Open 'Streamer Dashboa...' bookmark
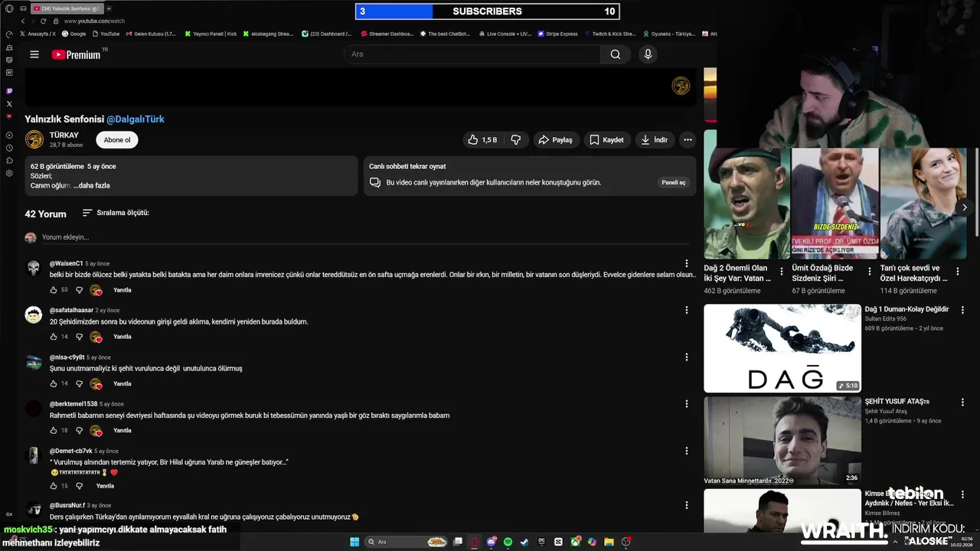Viewport: 980px width, 551px height. pyautogui.click(x=387, y=34)
